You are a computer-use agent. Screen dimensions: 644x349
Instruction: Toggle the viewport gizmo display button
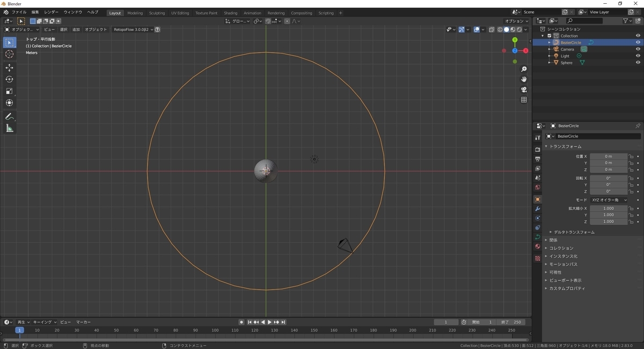[461, 30]
